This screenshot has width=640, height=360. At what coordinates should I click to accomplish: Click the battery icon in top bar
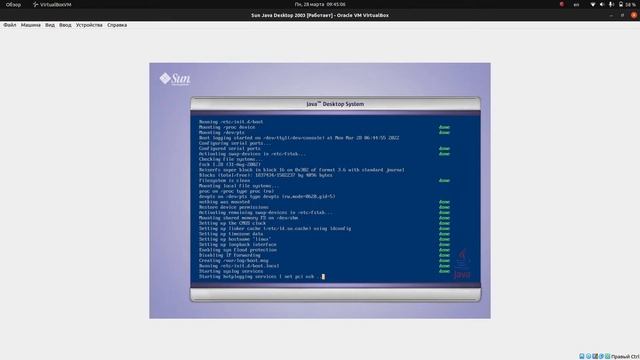[621, 4]
